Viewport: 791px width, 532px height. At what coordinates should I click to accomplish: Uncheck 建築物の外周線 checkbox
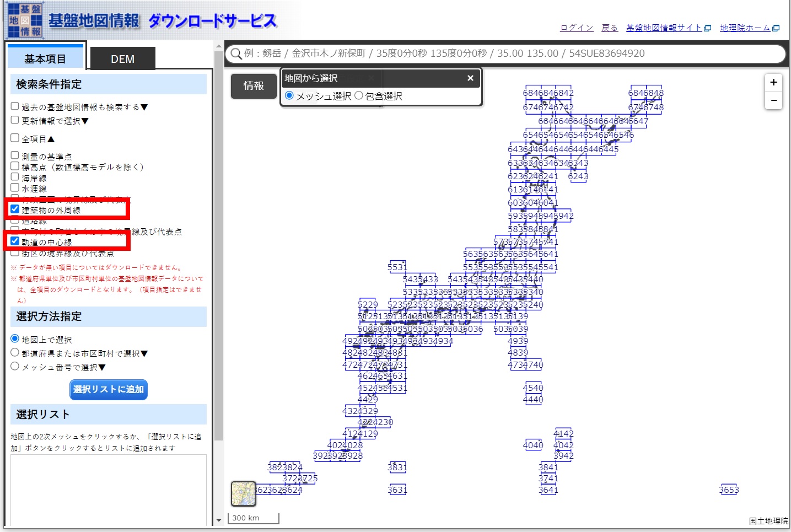coord(15,209)
